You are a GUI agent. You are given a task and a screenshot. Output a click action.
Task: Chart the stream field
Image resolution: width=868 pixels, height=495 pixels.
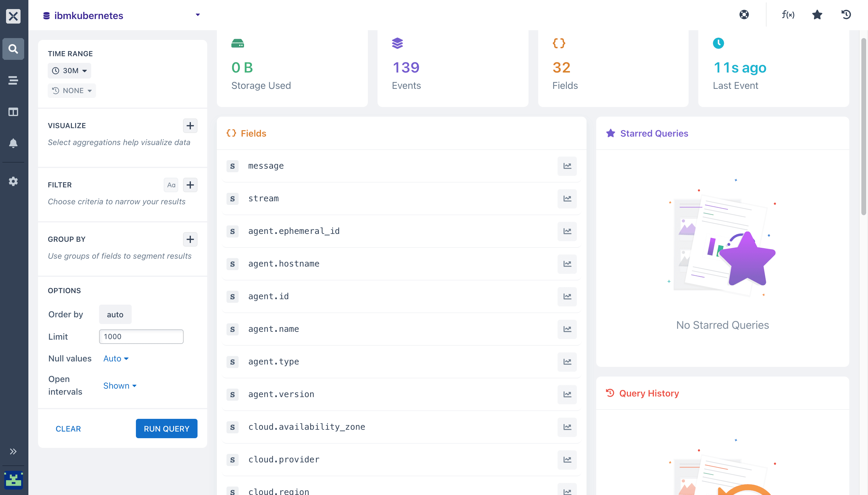(x=567, y=199)
